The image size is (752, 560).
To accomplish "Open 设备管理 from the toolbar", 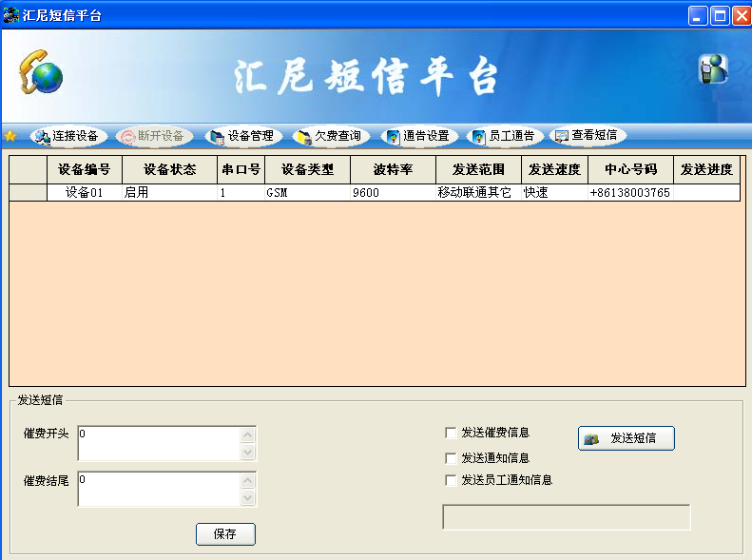I will coord(241,136).
